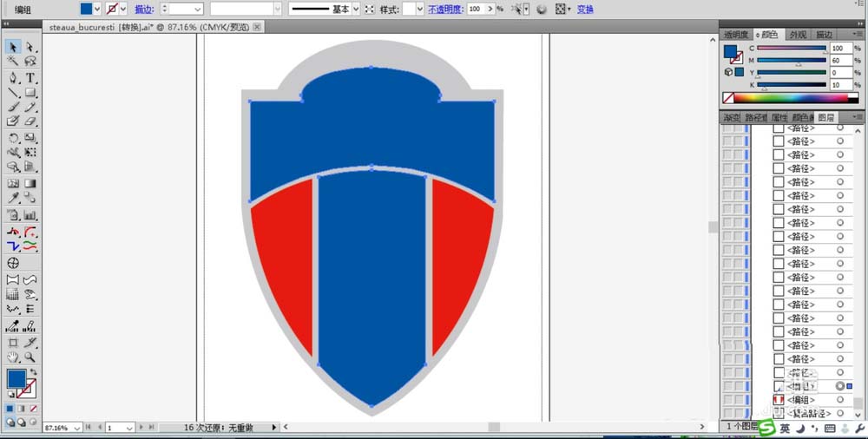Switch to the 描边 panel tab
868x439 pixels.
tap(825, 35)
